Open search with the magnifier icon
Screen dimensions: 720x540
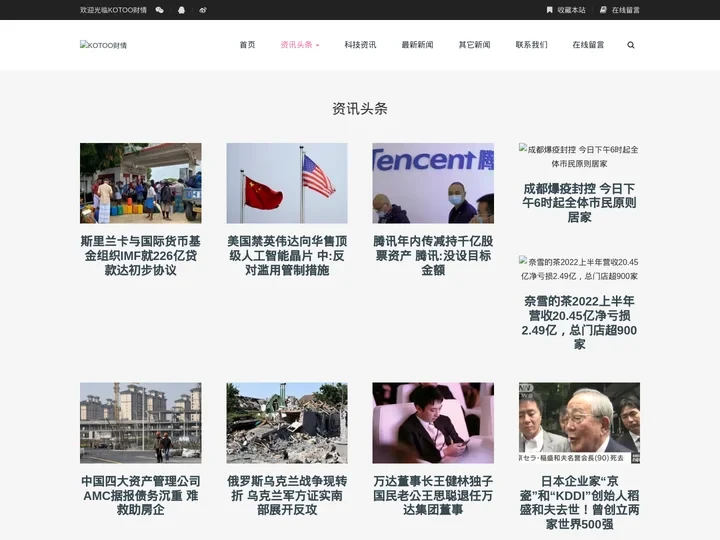tap(631, 45)
